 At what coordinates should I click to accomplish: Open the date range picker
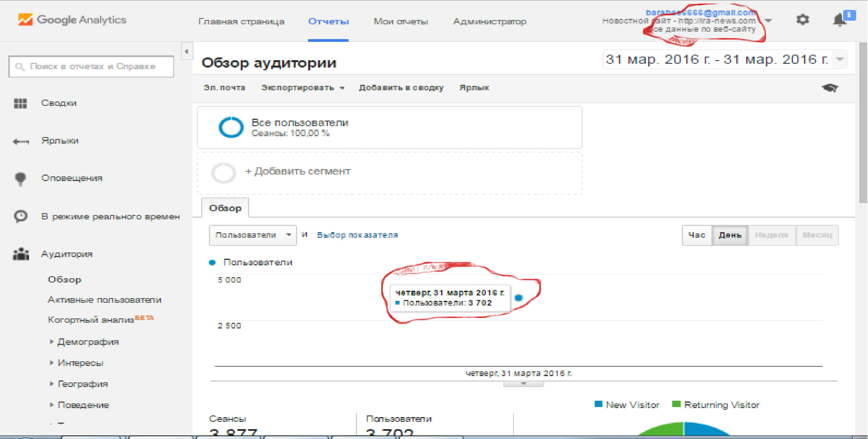pos(725,60)
